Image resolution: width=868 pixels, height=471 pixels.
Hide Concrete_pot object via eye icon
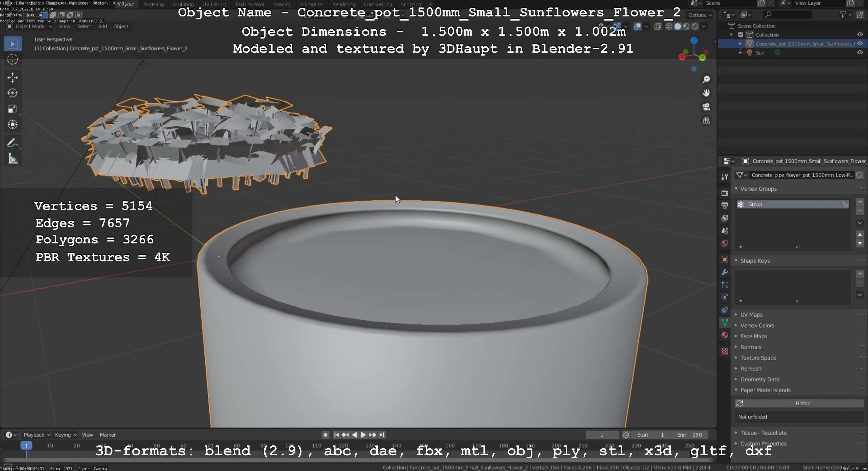coord(859,44)
